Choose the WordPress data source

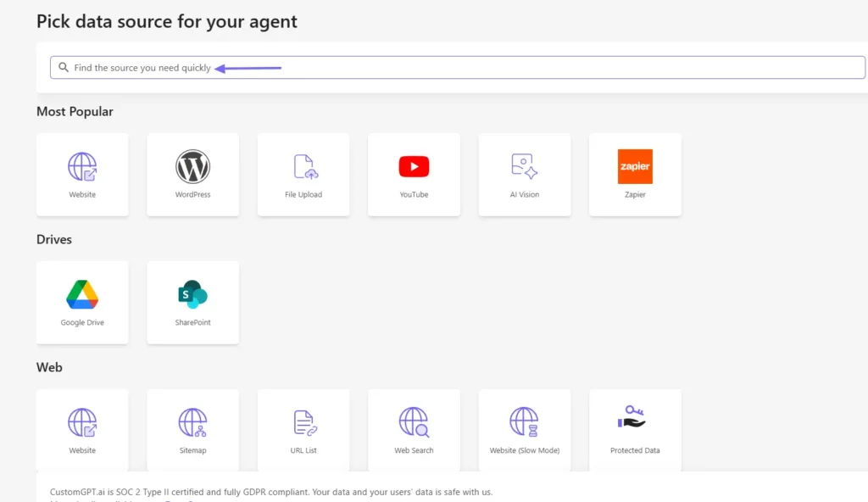(192, 175)
